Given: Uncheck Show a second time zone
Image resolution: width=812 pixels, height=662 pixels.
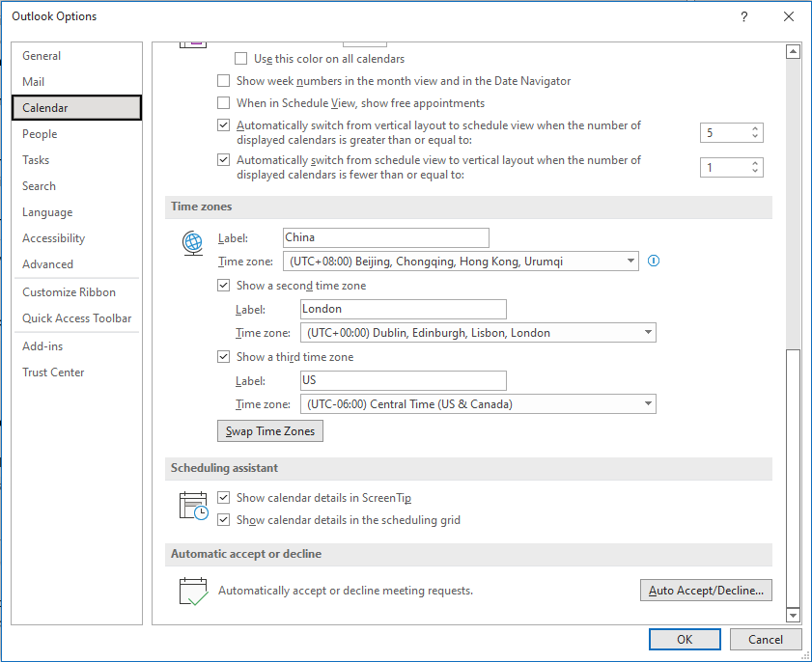Looking at the screenshot, I should pyautogui.click(x=224, y=286).
